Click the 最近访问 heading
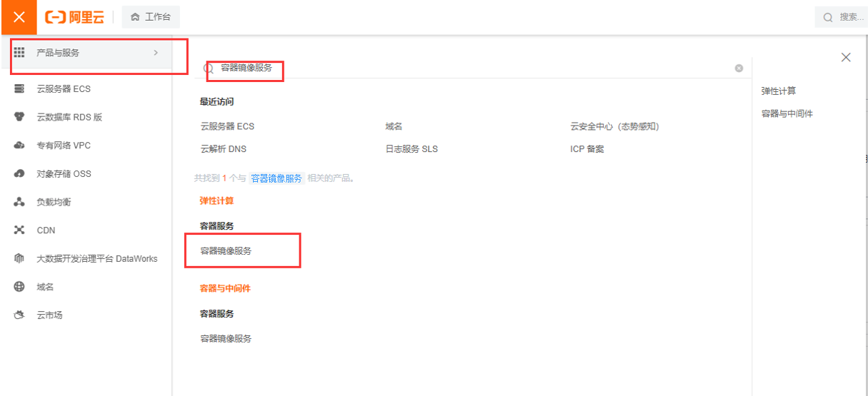The width and height of the screenshot is (868, 396). point(216,102)
